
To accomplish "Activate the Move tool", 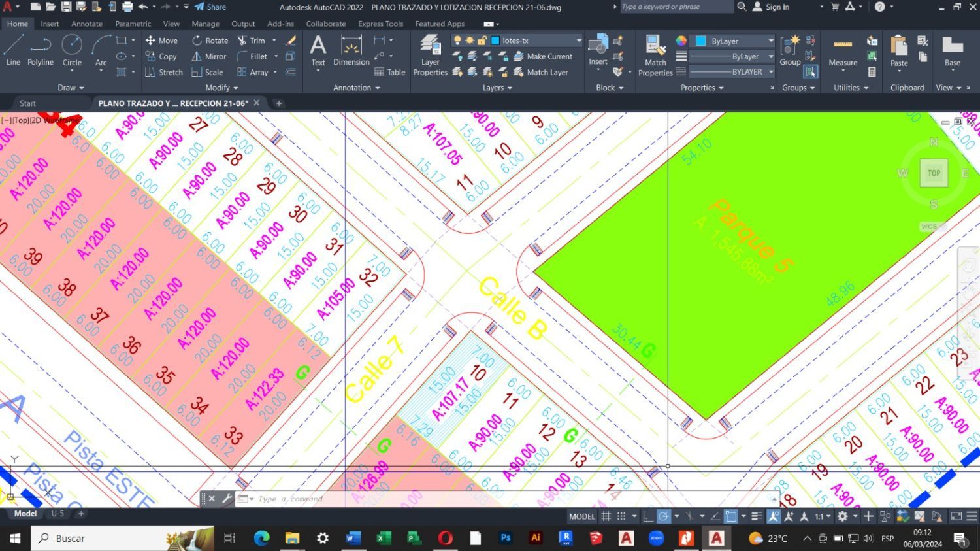I will [x=161, y=41].
